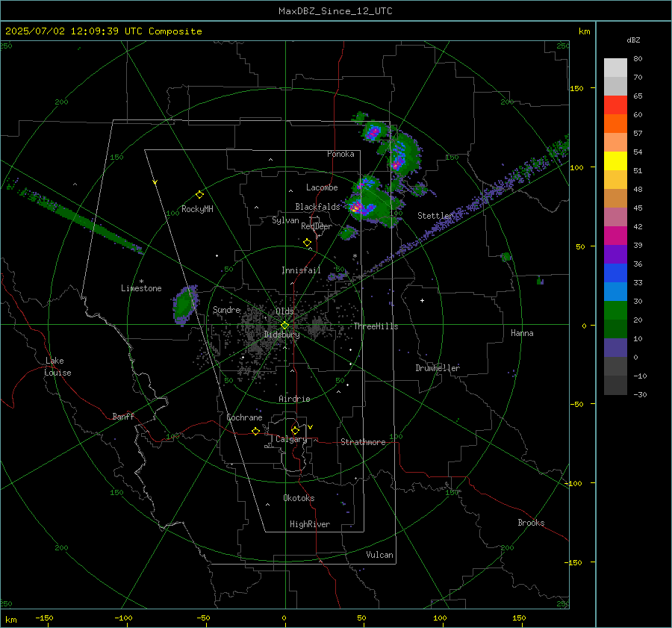Screen dimensions: 672x628
Task: Click the Okotoks label
Action: point(299,498)
